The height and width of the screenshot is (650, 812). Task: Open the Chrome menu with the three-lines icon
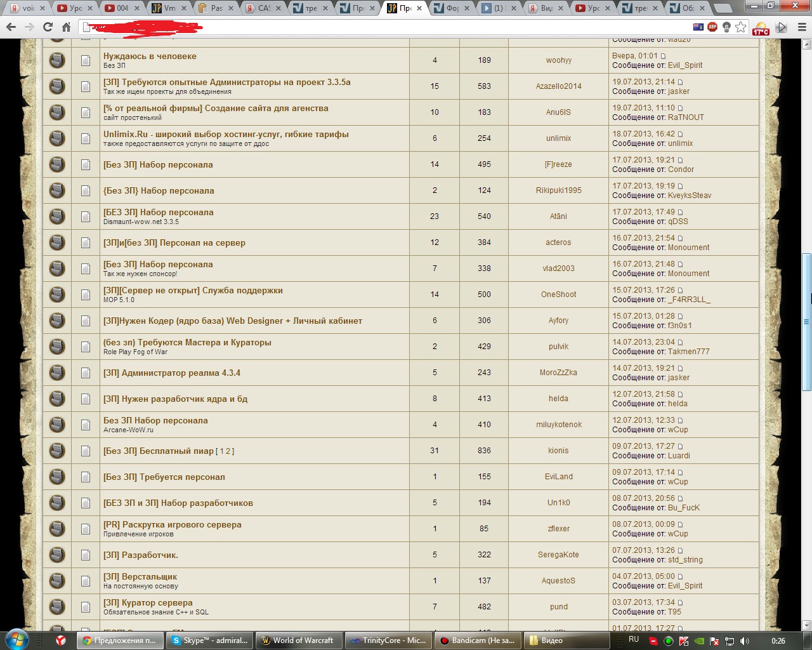click(802, 27)
